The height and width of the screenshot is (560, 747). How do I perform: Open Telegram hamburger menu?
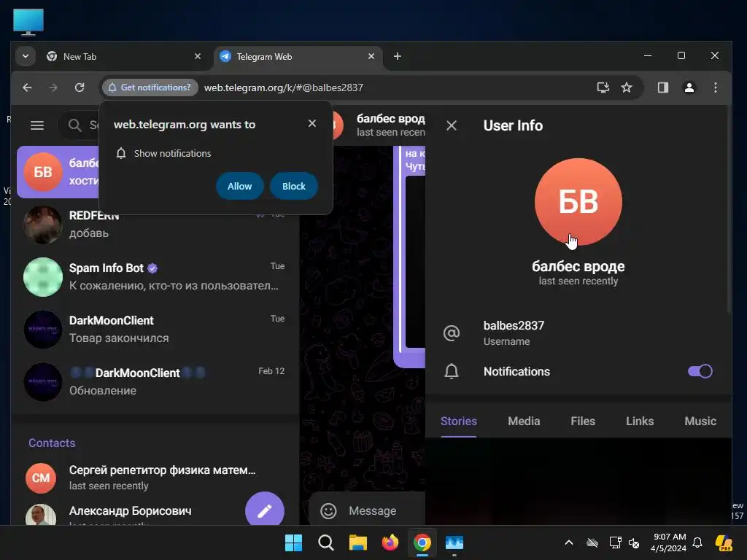point(37,125)
